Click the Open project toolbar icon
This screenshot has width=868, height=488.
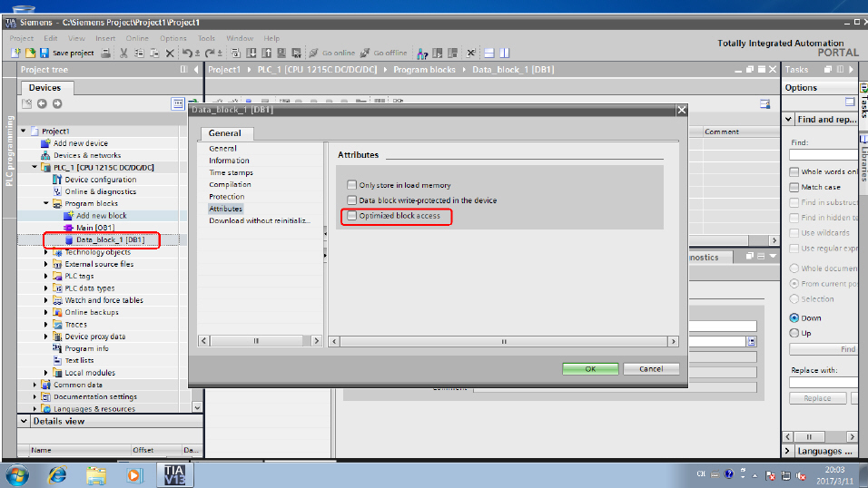[30, 54]
